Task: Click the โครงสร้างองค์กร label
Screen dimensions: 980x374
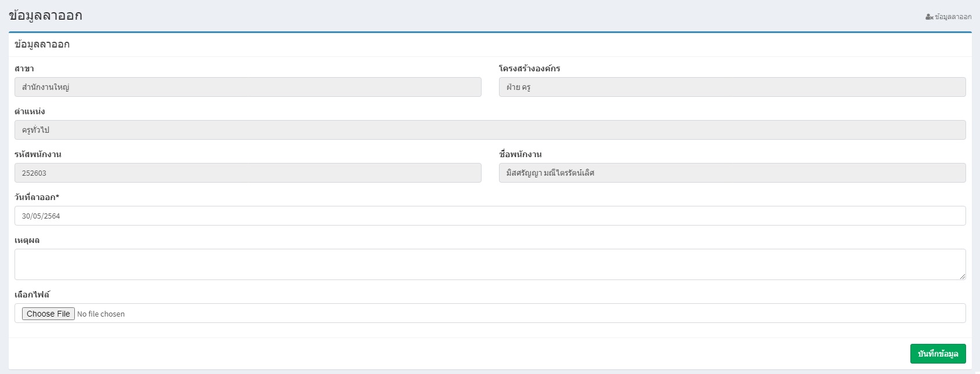Action: pos(530,68)
